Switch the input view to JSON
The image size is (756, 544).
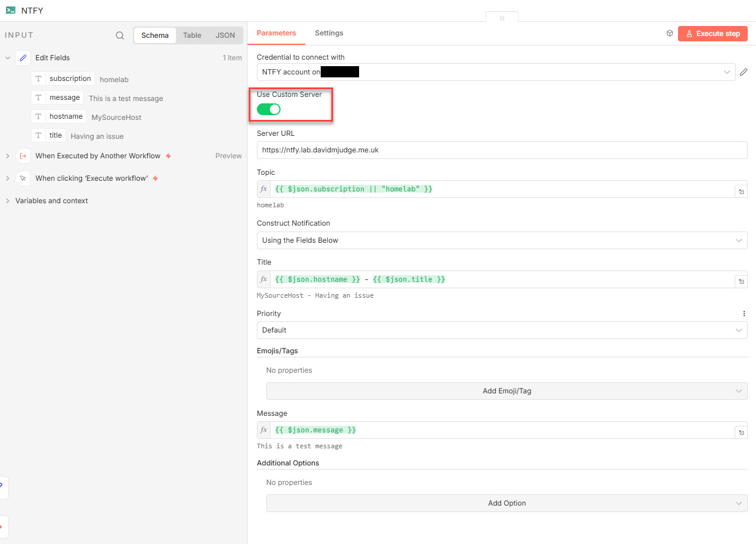(225, 35)
